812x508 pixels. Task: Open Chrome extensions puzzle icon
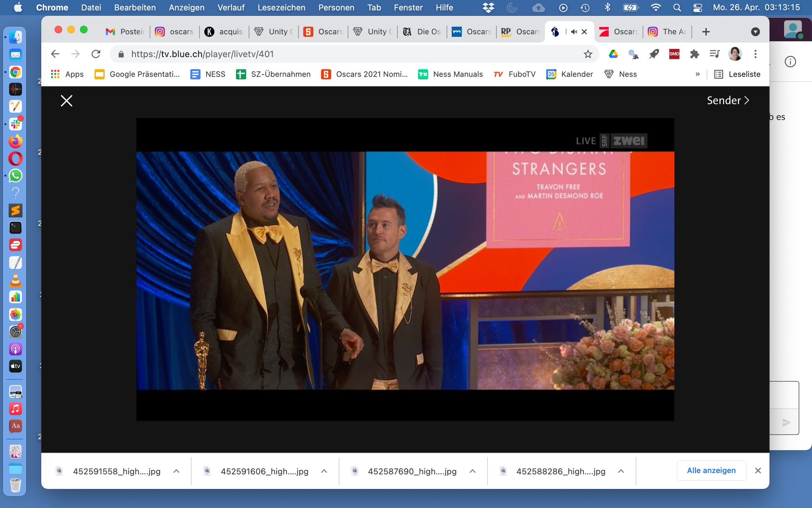pos(694,54)
